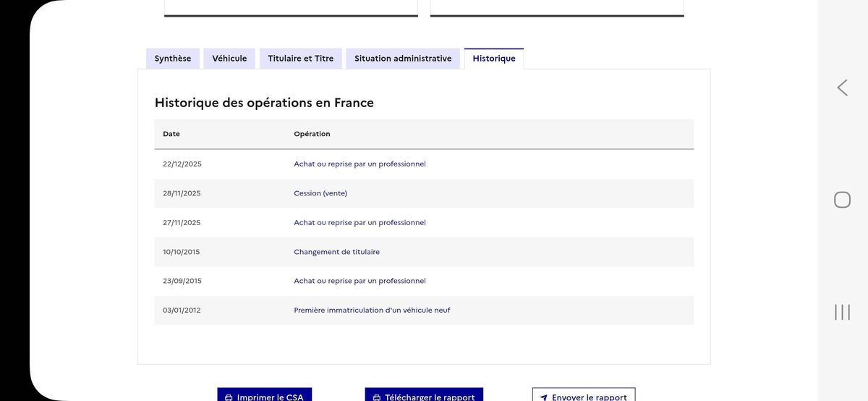Click the Opération column header
Image resolution: width=868 pixels, height=401 pixels.
pyautogui.click(x=312, y=134)
